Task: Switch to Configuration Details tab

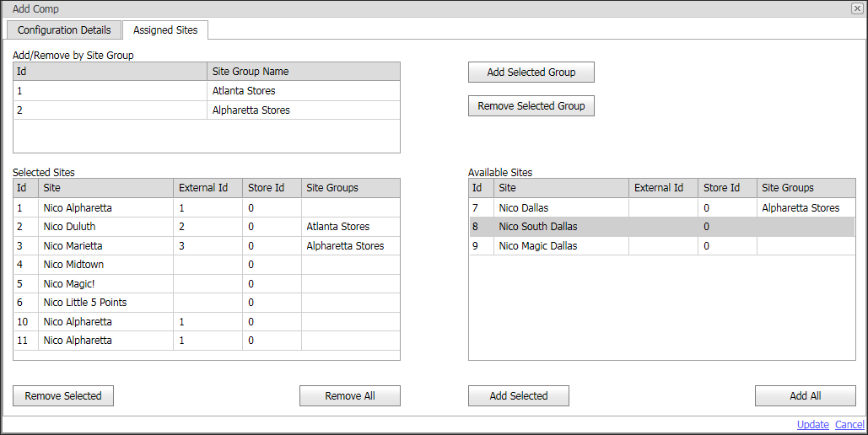Action: [64, 30]
